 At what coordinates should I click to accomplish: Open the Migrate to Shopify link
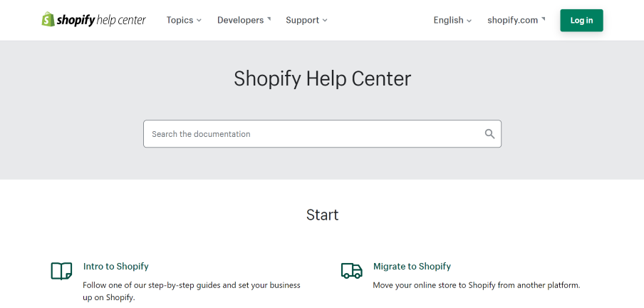tap(412, 266)
